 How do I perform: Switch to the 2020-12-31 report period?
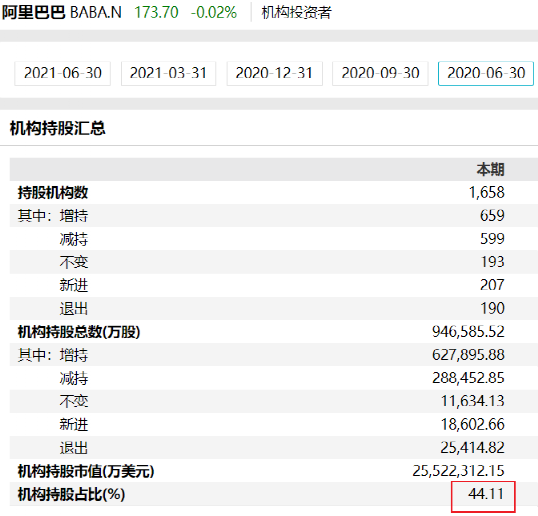coord(274,73)
